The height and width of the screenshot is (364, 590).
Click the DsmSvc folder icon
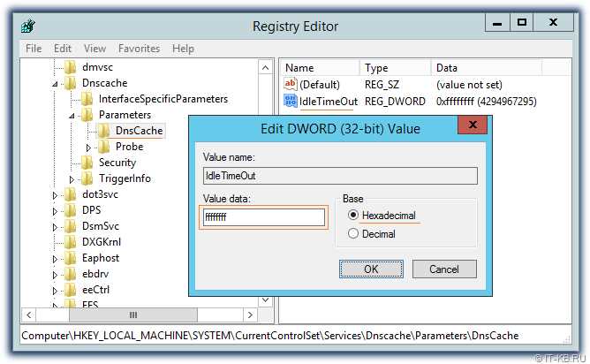coord(71,226)
